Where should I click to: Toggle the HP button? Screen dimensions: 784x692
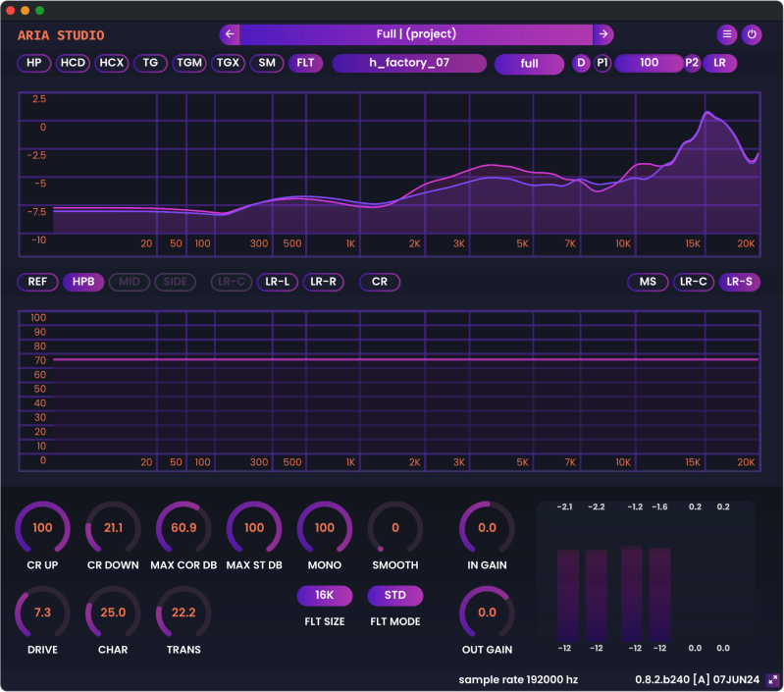[x=34, y=63]
